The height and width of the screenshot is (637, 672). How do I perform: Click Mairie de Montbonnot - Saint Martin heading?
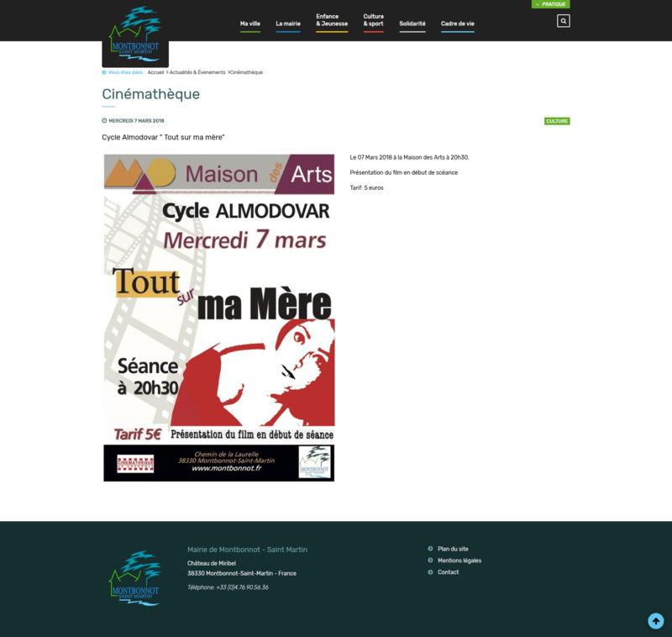[247, 550]
